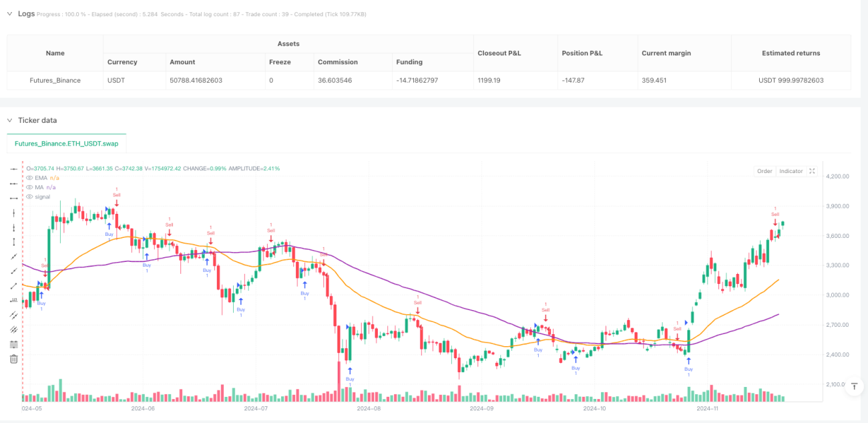868x423 pixels.
Task: Toggle MA indicator visibility eye
Action: point(29,187)
